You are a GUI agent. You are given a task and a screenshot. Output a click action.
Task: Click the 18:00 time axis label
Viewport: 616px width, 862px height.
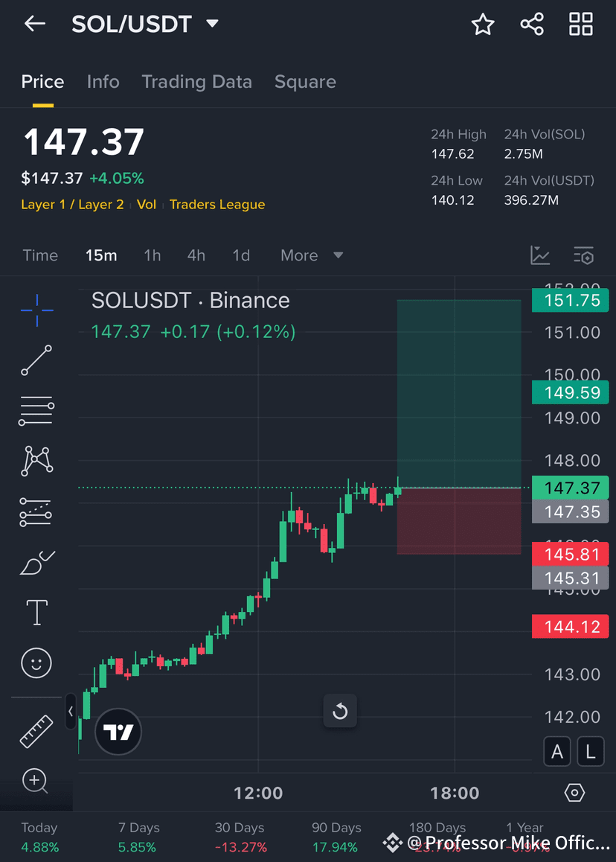click(x=455, y=793)
